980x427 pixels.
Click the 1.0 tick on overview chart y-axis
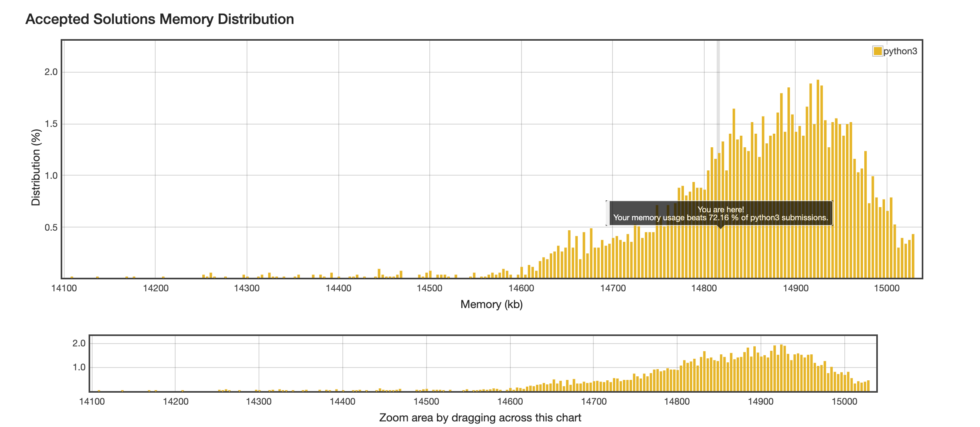coord(79,367)
